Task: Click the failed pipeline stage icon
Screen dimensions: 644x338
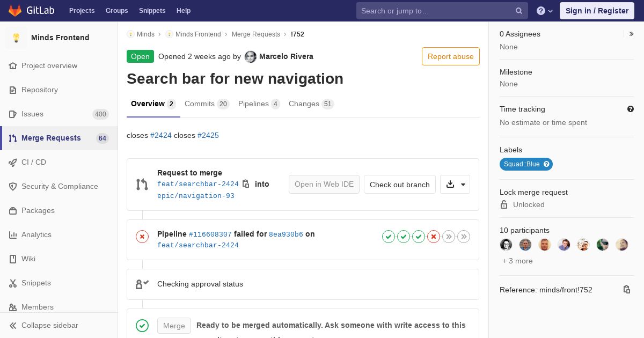Action: point(434,237)
